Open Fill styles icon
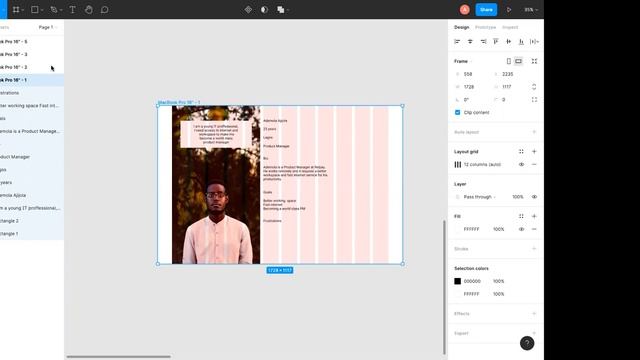 521,216
